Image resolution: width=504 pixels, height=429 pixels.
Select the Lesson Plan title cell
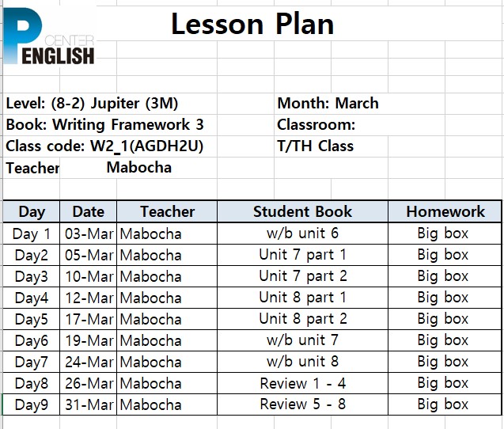[x=252, y=24]
